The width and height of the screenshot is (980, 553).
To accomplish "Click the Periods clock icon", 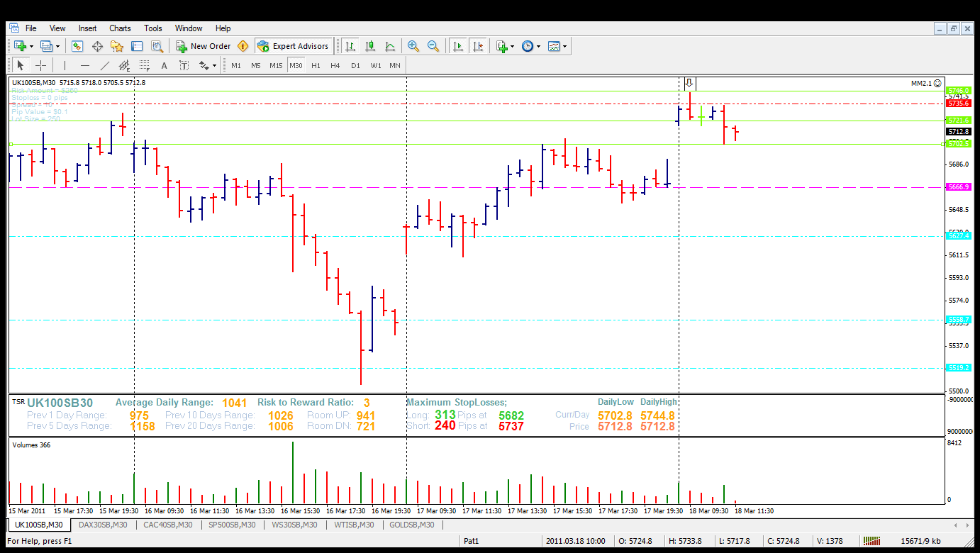I will [527, 46].
